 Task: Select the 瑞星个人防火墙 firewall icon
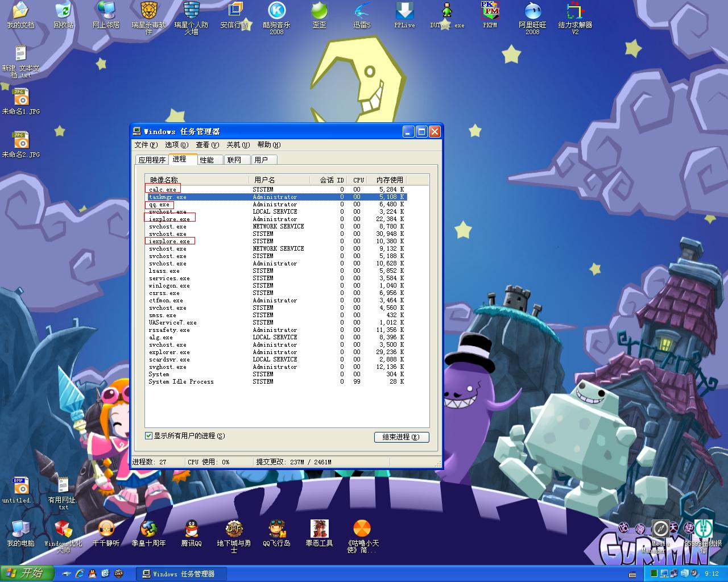[192, 18]
